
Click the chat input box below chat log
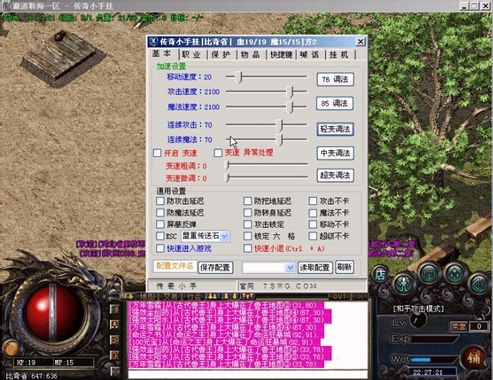pos(248,374)
